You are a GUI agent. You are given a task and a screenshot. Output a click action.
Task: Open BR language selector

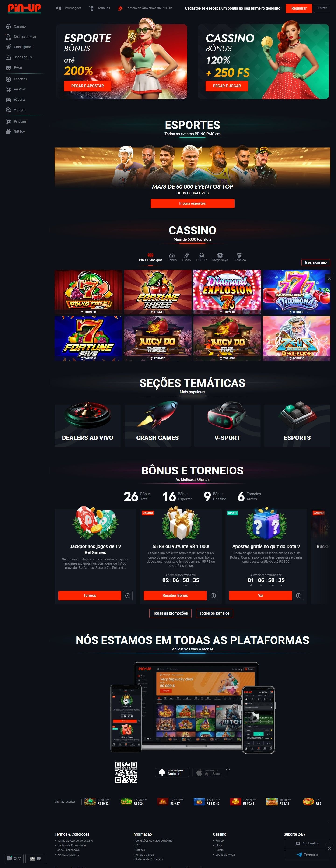(x=35, y=858)
